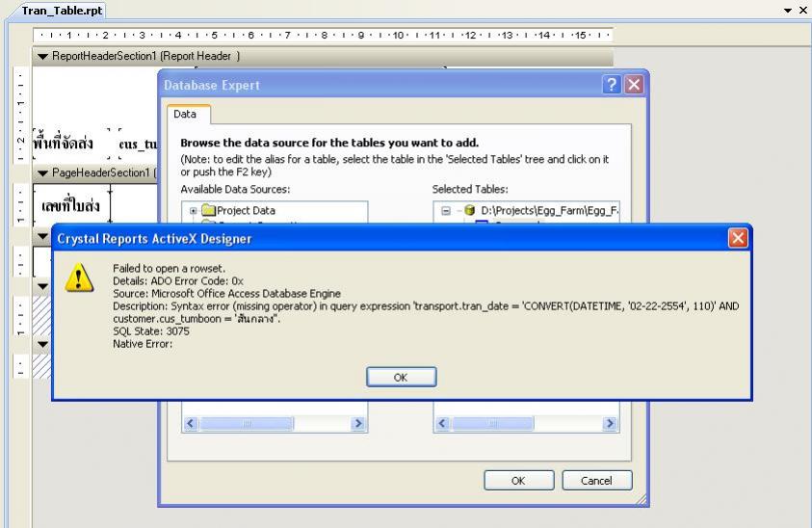Viewport: 812px width, 528px height.
Task: Click OK at bottom of Database Expert
Action: click(519, 481)
